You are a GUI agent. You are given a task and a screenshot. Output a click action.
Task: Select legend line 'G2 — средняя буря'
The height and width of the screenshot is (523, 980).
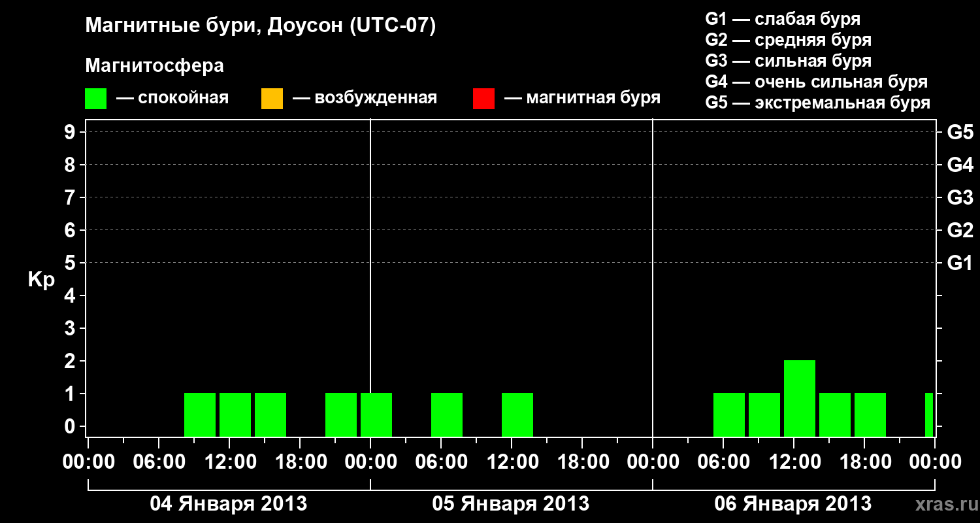tap(788, 40)
